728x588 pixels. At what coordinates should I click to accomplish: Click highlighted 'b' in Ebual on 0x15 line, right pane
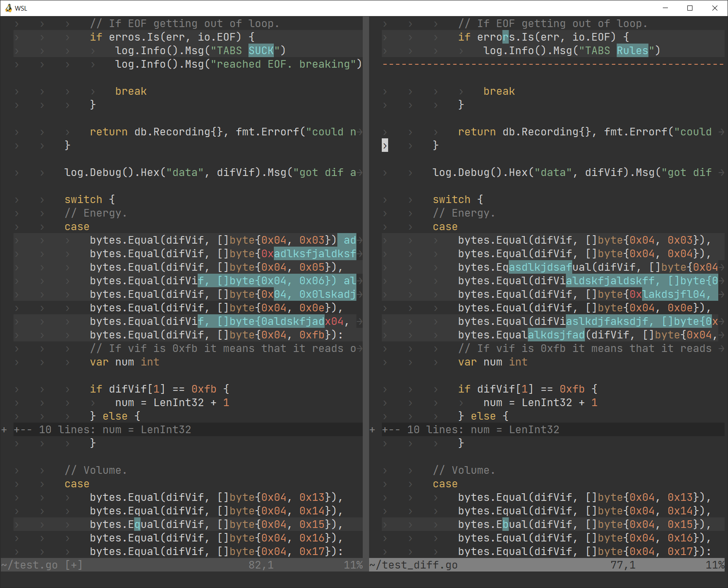pos(505,524)
